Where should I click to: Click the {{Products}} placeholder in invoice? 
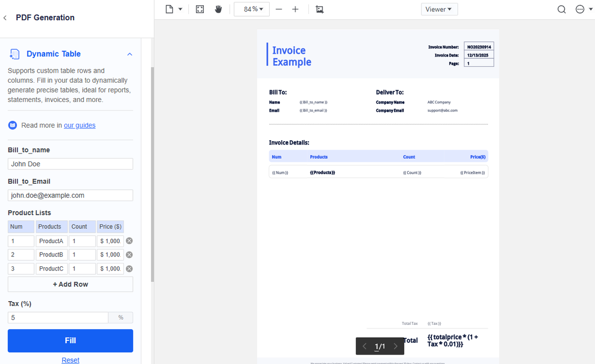(x=322, y=172)
